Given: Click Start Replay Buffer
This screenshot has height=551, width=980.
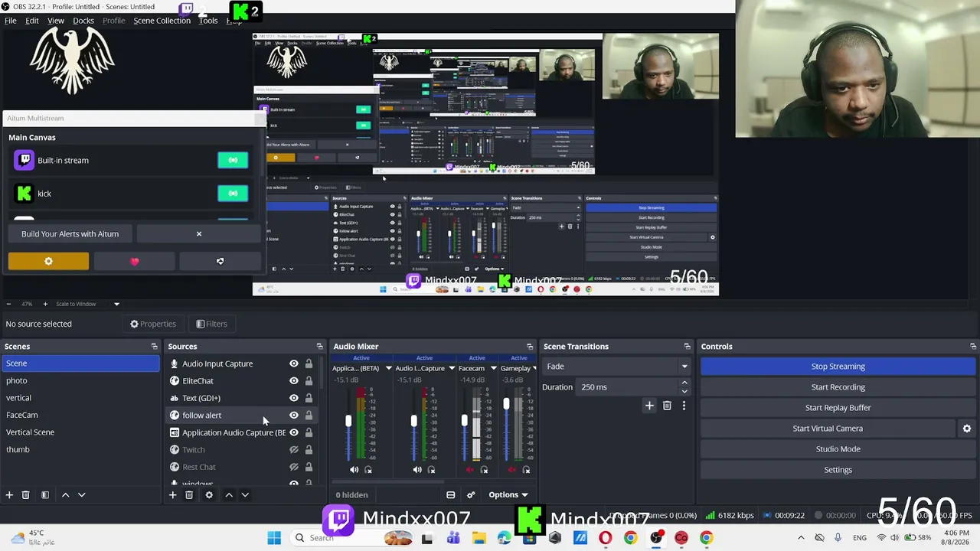Looking at the screenshot, I should point(838,408).
